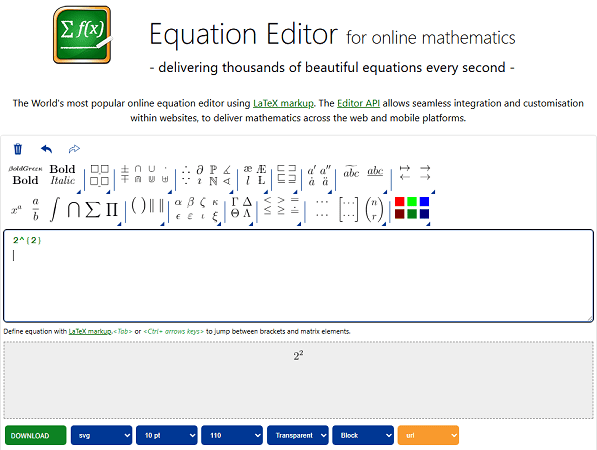Insert the big intersection symbol
Image resolution: width=597 pixels, height=450 pixels.
click(73, 209)
